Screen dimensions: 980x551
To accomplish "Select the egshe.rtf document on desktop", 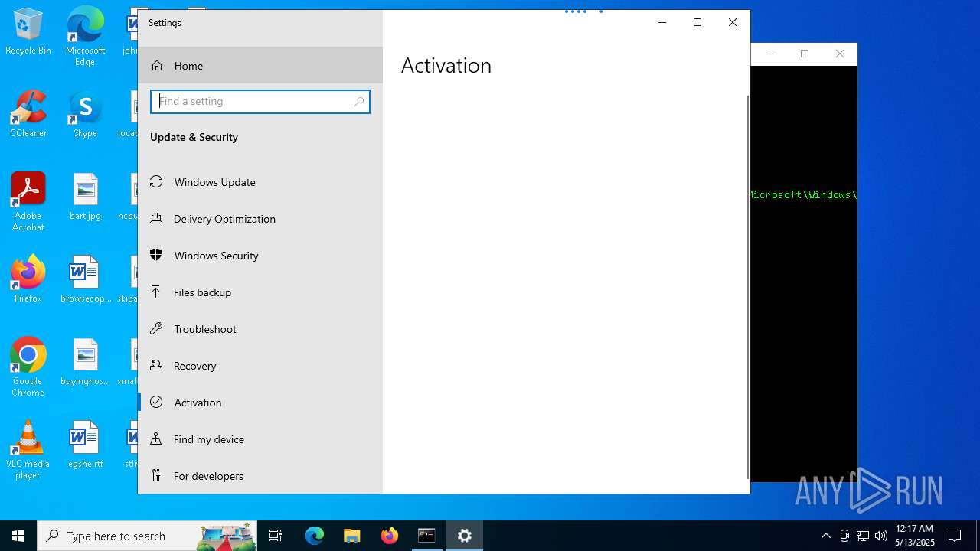I will pos(85,445).
